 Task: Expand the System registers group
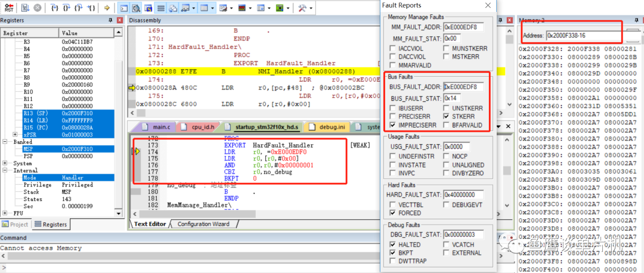(x=5, y=163)
